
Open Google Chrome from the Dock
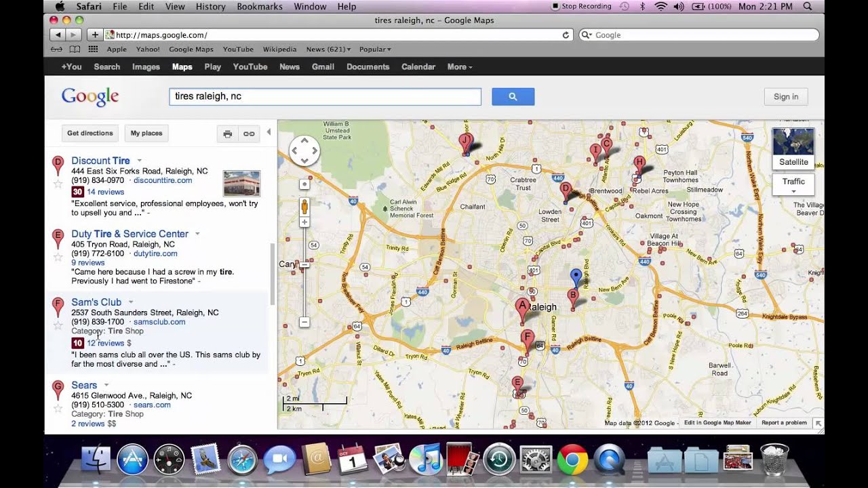click(x=572, y=461)
